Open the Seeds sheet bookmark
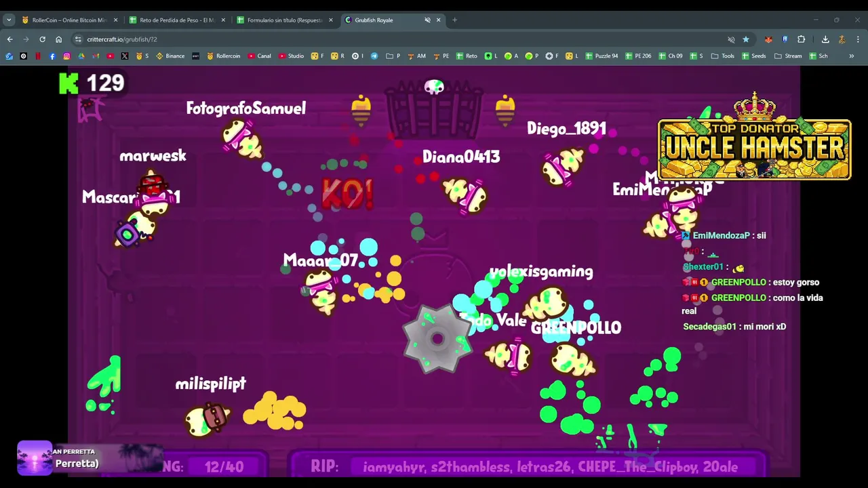The image size is (868, 488). click(x=754, y=56)
